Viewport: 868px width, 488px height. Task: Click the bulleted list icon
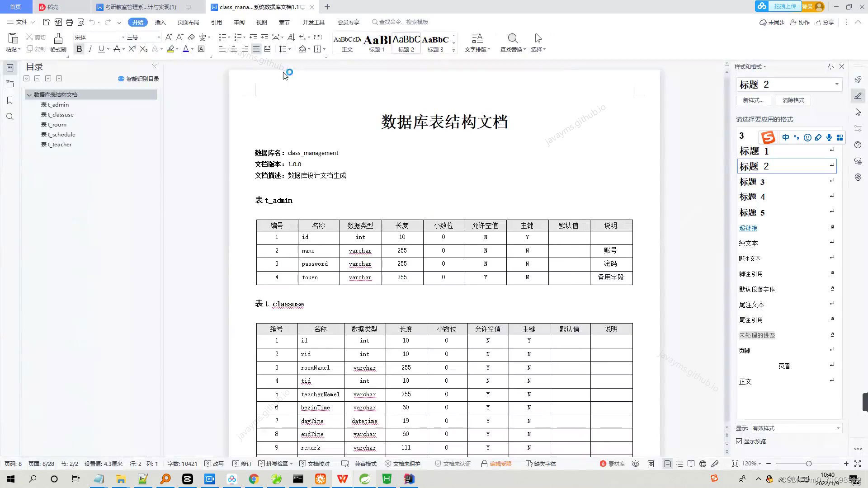222,37
